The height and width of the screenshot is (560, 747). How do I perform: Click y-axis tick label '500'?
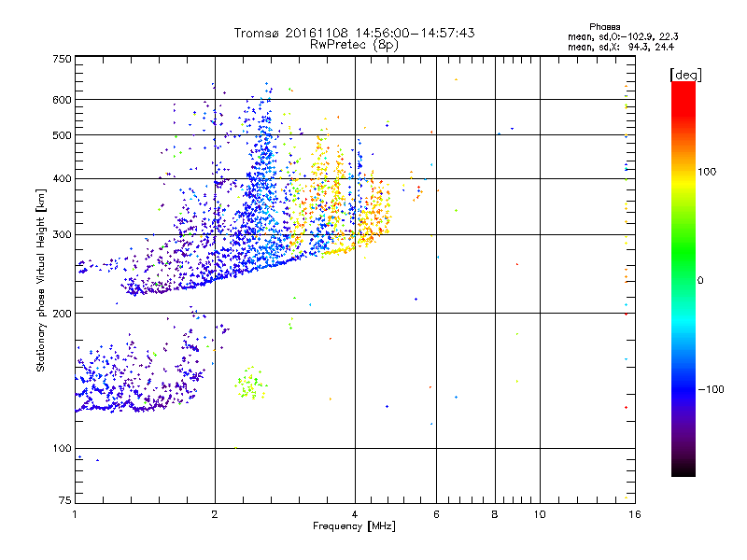(x=62, y=135)
